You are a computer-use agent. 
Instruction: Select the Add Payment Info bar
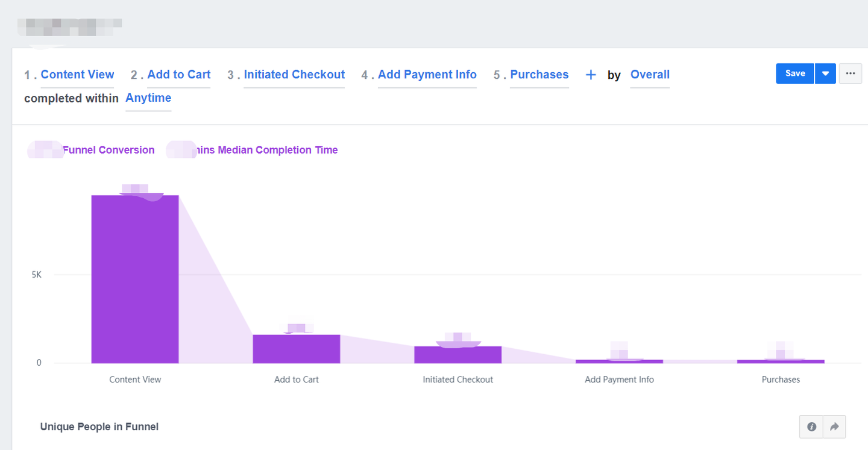click(x=620, y=361)
